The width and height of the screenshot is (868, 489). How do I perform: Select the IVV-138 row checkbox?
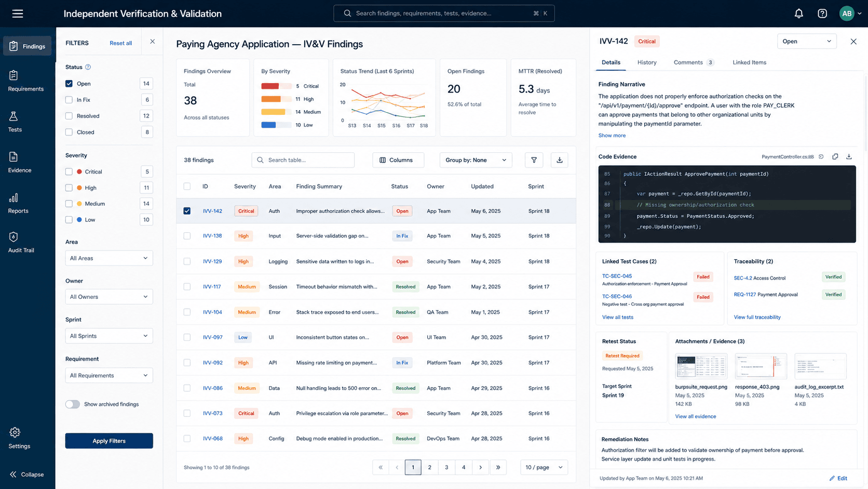[187, 236]
